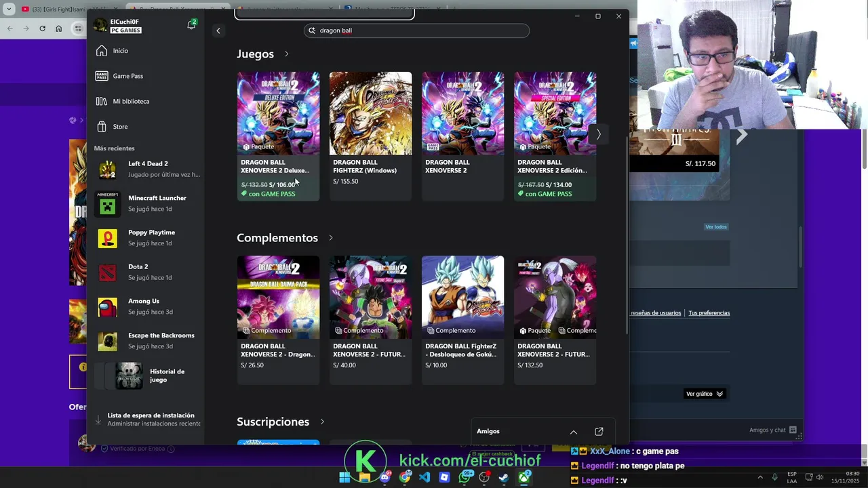Open the S/ 132.50 Future Saga bundle
Screen dimensions: 868x488
(555, 320)
